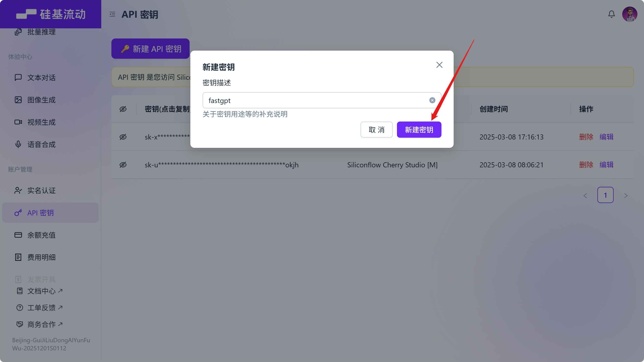Open 实名认证 via its person icon

coord(18,190)
